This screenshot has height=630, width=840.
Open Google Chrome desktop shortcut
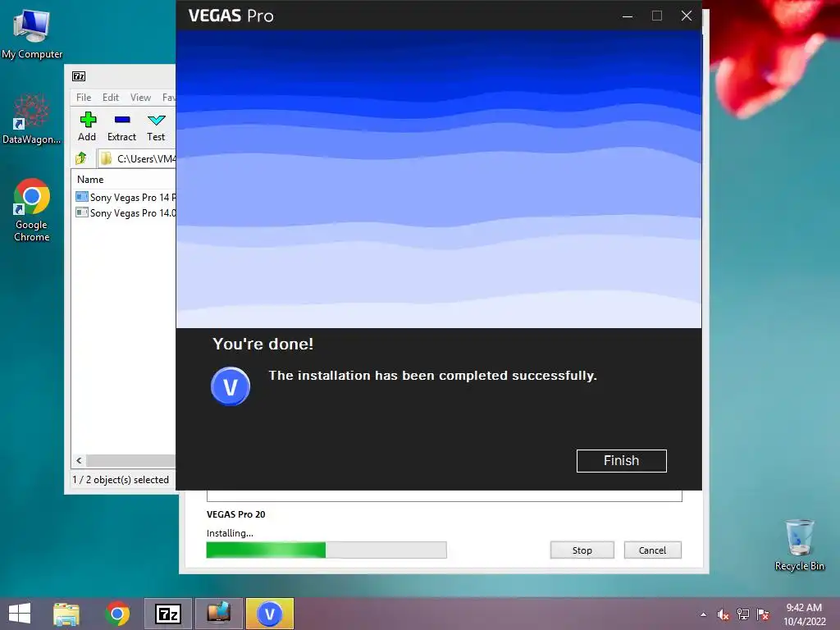click(32, 210)
